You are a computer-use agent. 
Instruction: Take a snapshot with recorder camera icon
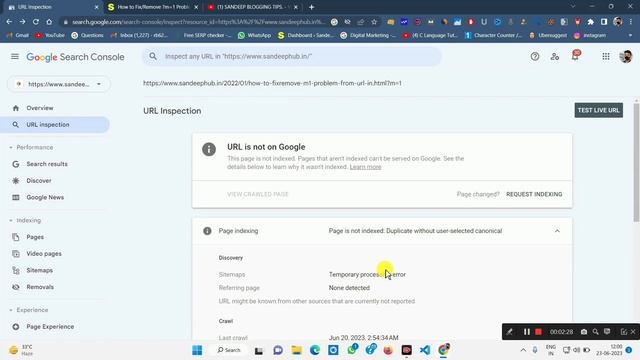(x=584, y=332)
